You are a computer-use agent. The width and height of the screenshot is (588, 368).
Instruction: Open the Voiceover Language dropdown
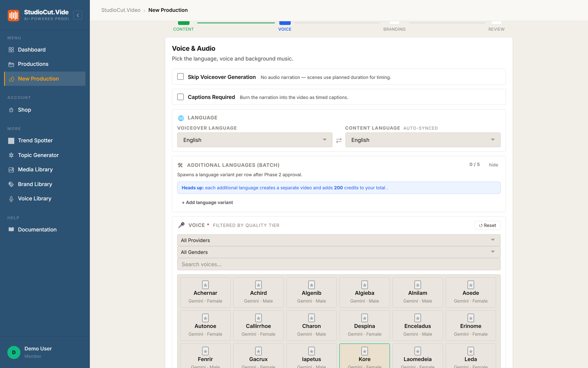pyautogui.click(x=255, y=140)
